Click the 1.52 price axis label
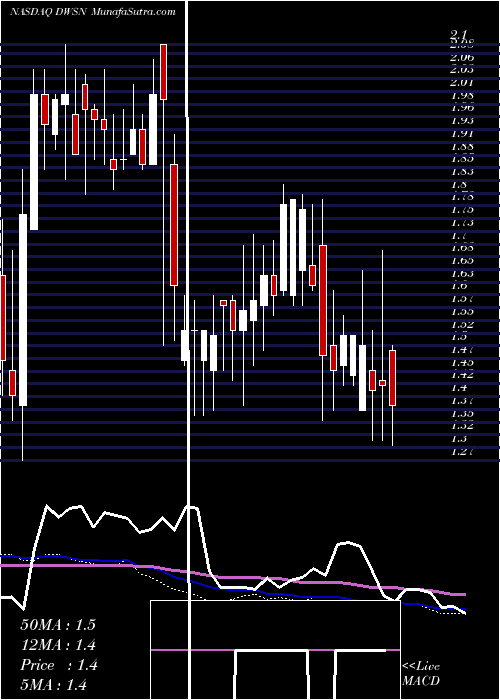 tap(462, 324)
